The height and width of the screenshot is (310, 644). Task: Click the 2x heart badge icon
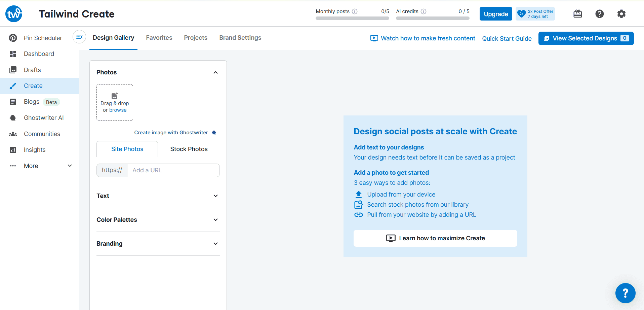(521, 14)
